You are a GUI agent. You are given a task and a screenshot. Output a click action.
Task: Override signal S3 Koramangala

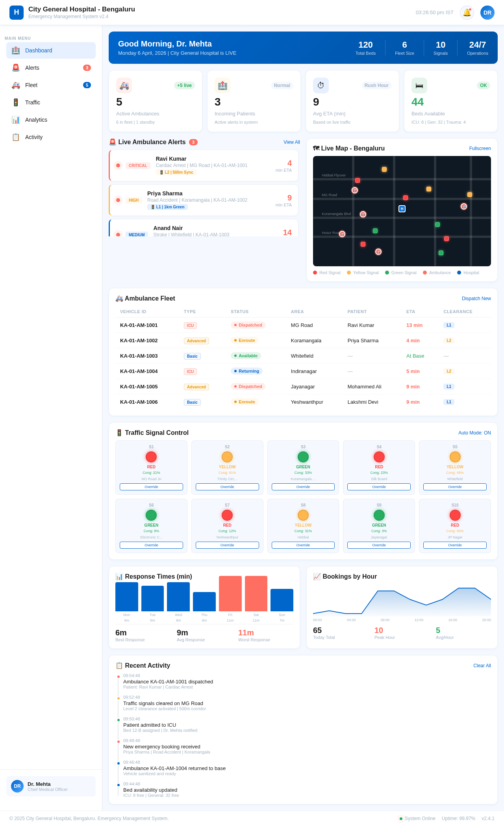[303, 487]
